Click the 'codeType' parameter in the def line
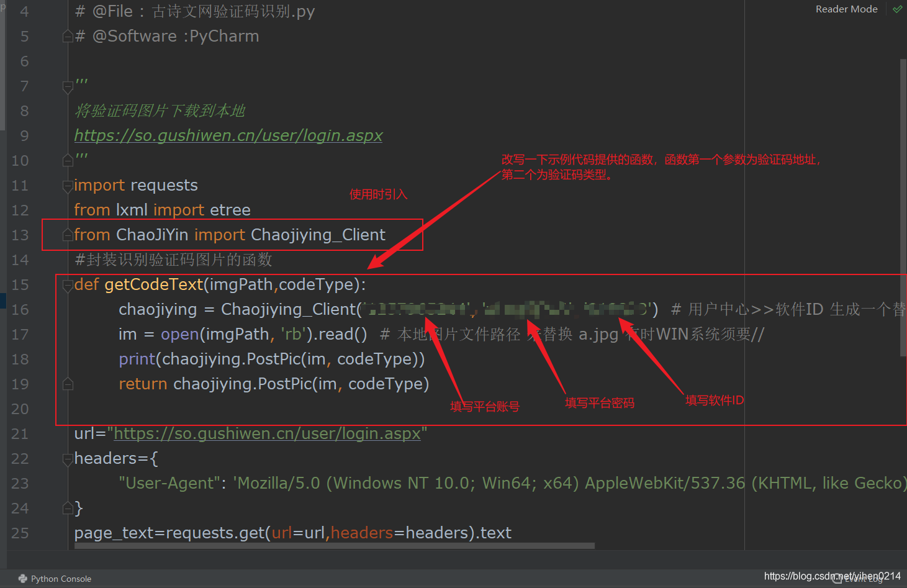907x588 pixels. coord(316,284)
